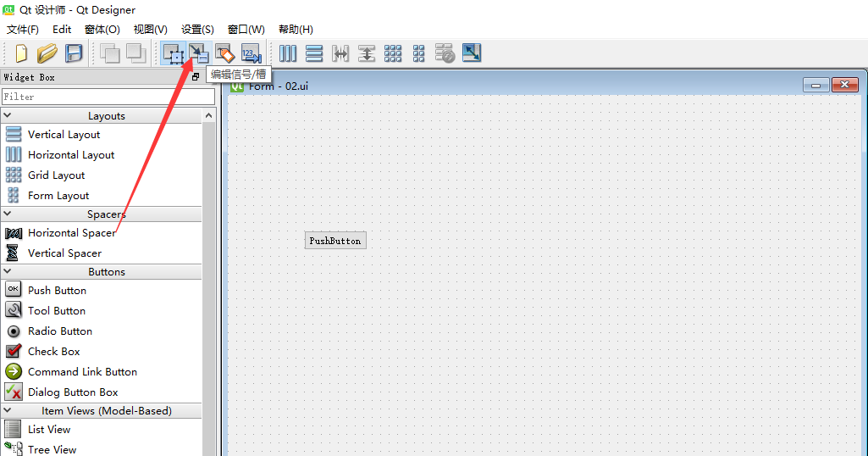Click the Send to Back toolbar icon
The width and height of the screenshot is (868, 456).
(109, 53)
